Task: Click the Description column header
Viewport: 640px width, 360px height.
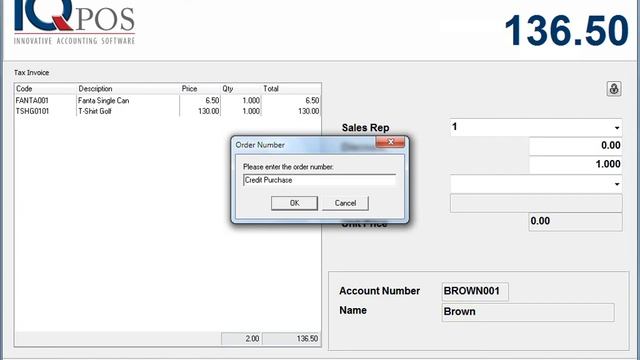Action: 128,89
